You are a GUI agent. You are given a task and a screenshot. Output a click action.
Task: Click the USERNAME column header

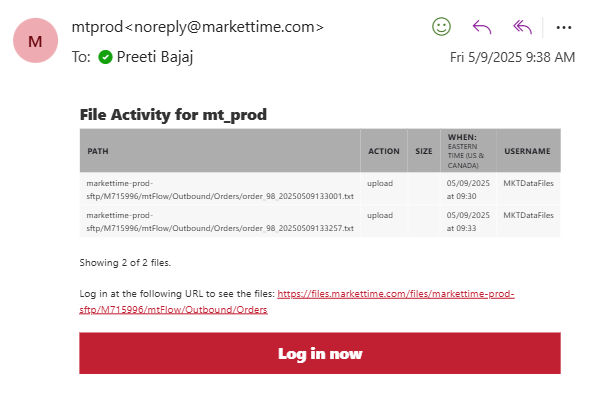[x=527, y=151]
